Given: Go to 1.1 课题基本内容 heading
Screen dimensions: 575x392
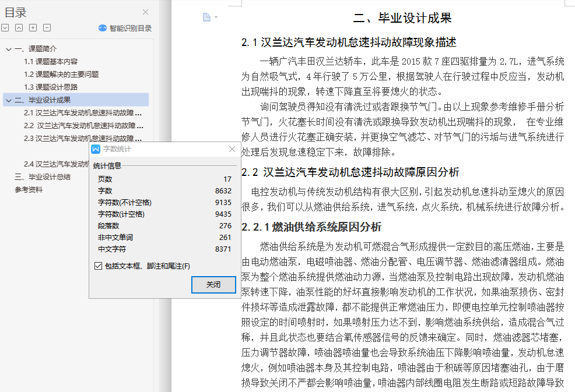Looking at the screenshot, I should 51,62.
